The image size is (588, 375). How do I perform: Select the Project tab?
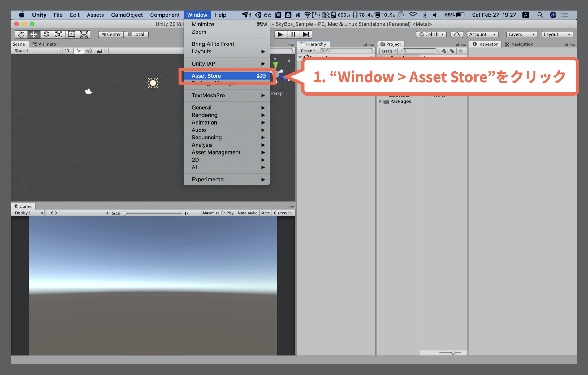tap(391, 44)
